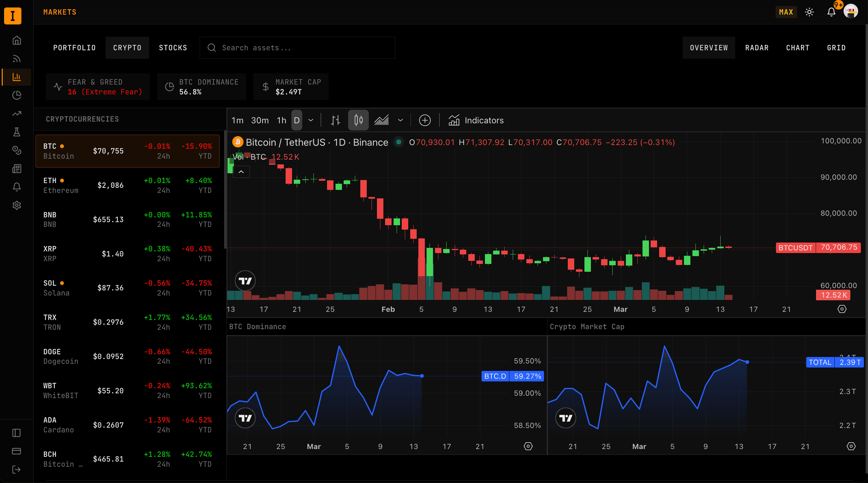Enable light mode with the sun icon

[809, 12]
